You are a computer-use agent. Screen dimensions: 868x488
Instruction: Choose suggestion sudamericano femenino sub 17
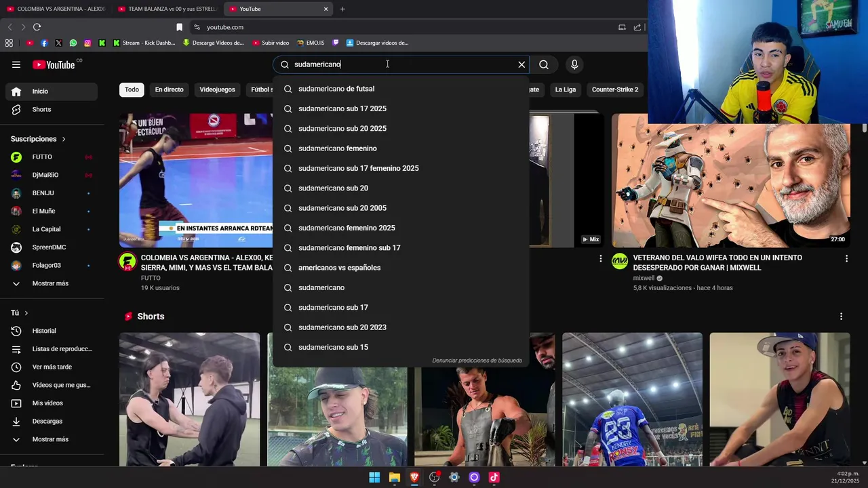pyautogui.click(x=401, y=248)
